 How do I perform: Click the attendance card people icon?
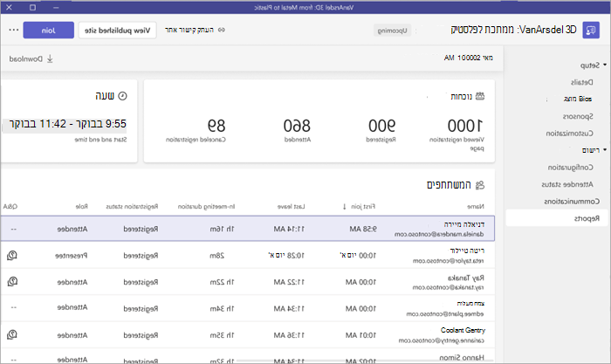pyautogui.click(x=480, y=96)
